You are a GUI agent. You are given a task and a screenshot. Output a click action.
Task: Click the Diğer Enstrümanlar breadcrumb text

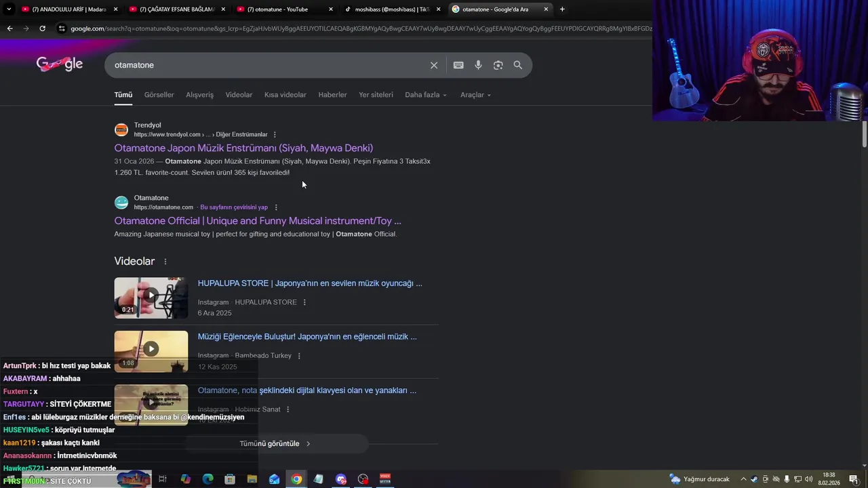pyautogui.click(x=241, y=134)
